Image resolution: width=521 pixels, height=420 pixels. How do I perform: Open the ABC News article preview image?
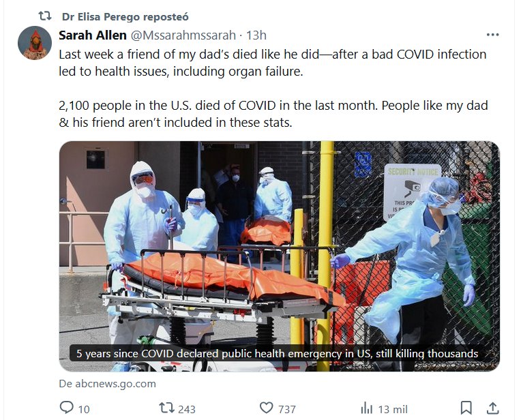280,256
